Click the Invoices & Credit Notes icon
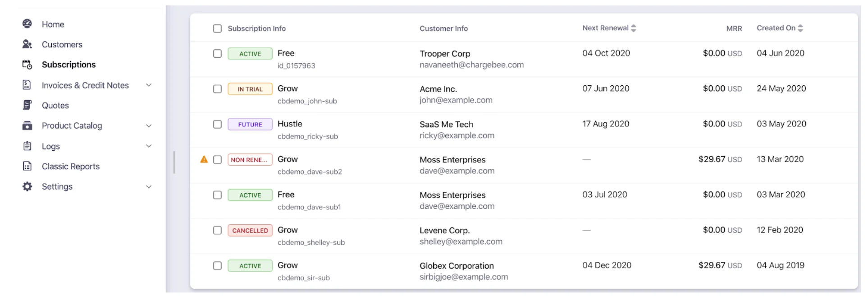 27,85
